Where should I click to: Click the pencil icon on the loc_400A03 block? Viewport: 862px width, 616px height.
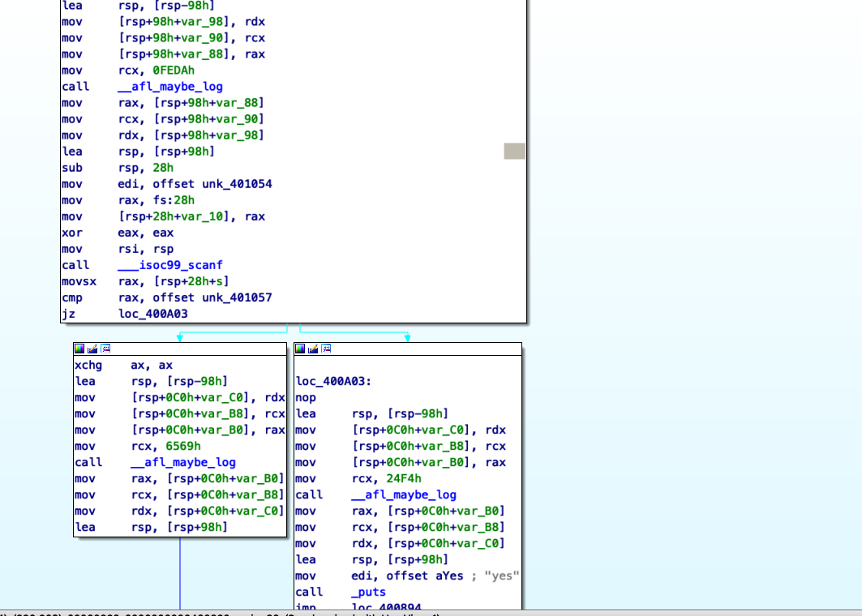click(311, 349)
